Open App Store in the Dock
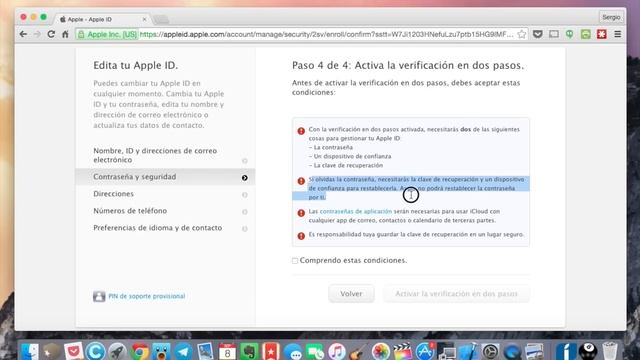 425,351
